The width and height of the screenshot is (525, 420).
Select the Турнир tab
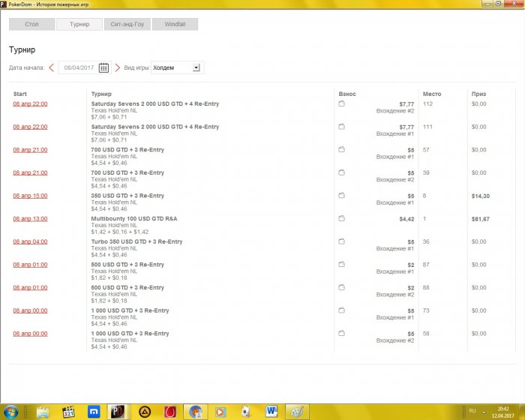(x=79, y=24)
